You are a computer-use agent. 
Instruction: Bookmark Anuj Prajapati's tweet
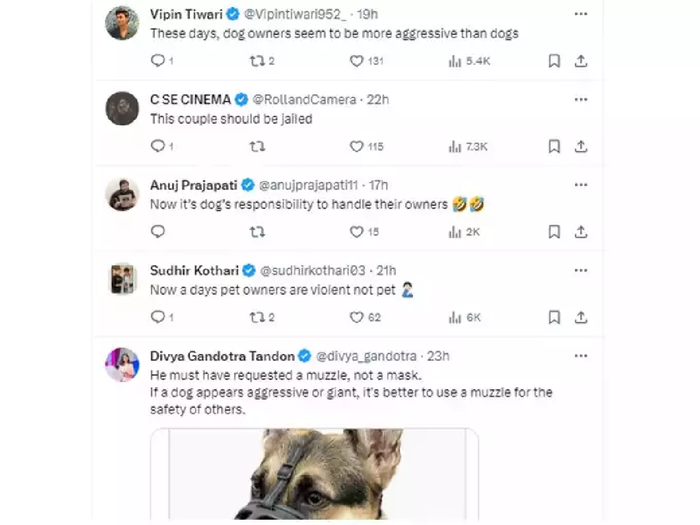click(x=554, y=232)
